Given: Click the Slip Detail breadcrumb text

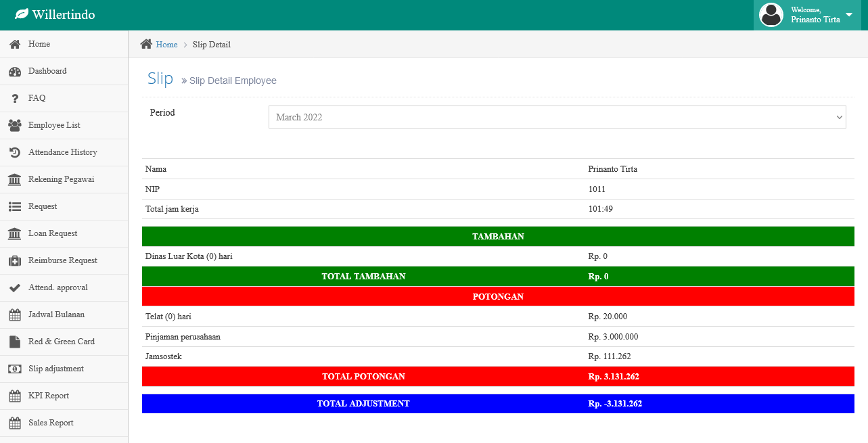Looking at the screenshot, I should (212, 45).
